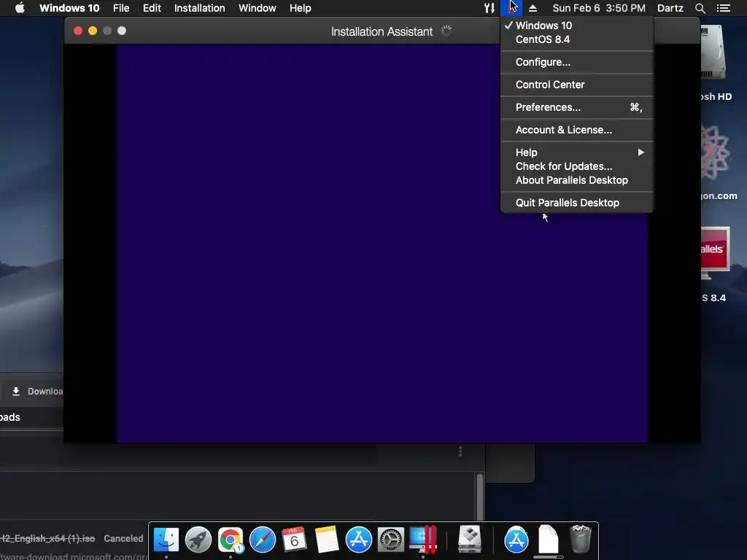This screenshot has width=747, height=560.
Task: Open the Trash in the Dock
Action: [580, 540]
